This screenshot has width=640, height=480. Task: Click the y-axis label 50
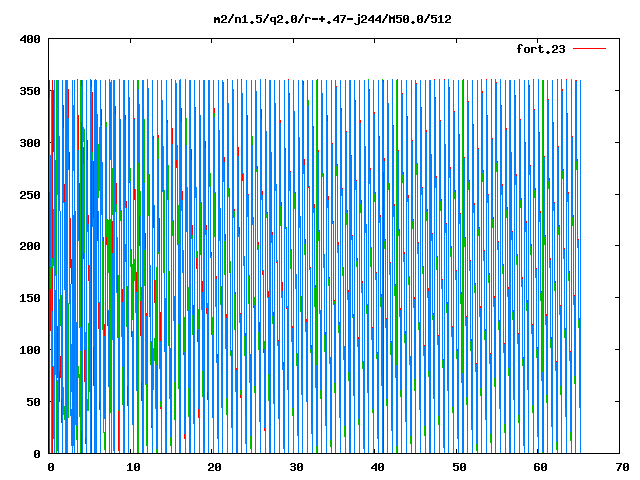33,402
